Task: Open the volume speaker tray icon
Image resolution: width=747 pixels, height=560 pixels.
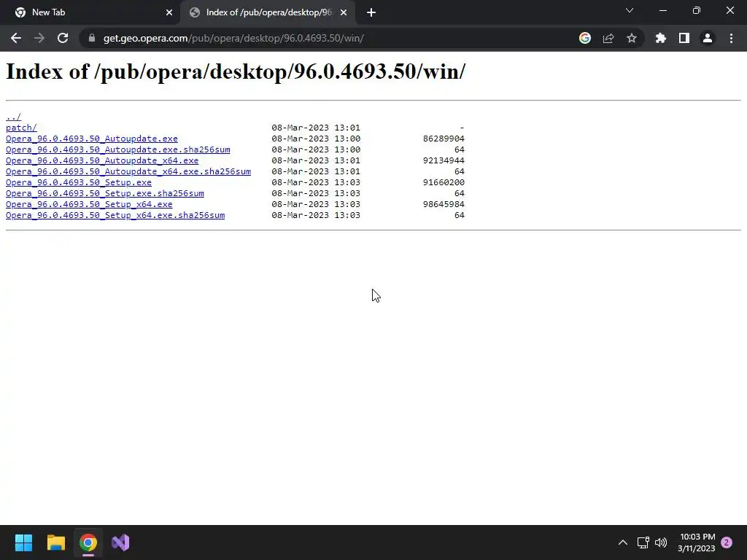Action: coord(661,542)
